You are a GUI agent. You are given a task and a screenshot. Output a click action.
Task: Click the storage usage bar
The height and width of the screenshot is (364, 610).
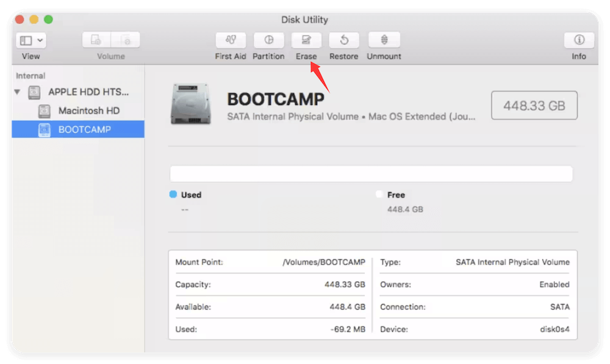tap(371, 174)
